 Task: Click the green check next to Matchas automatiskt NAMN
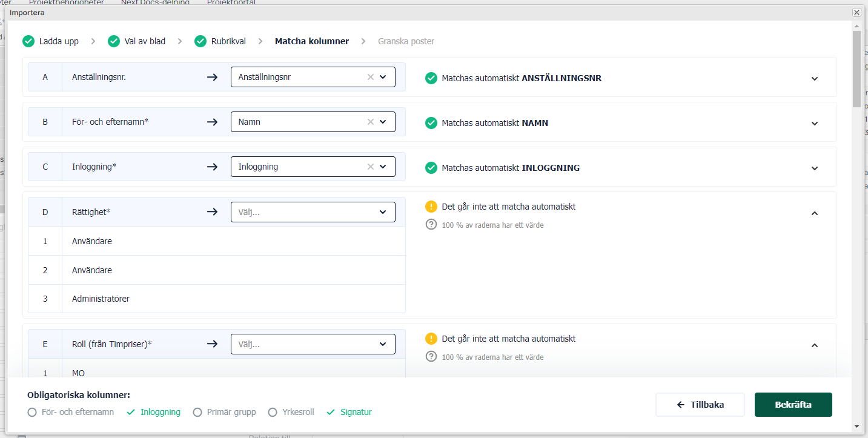431,123
